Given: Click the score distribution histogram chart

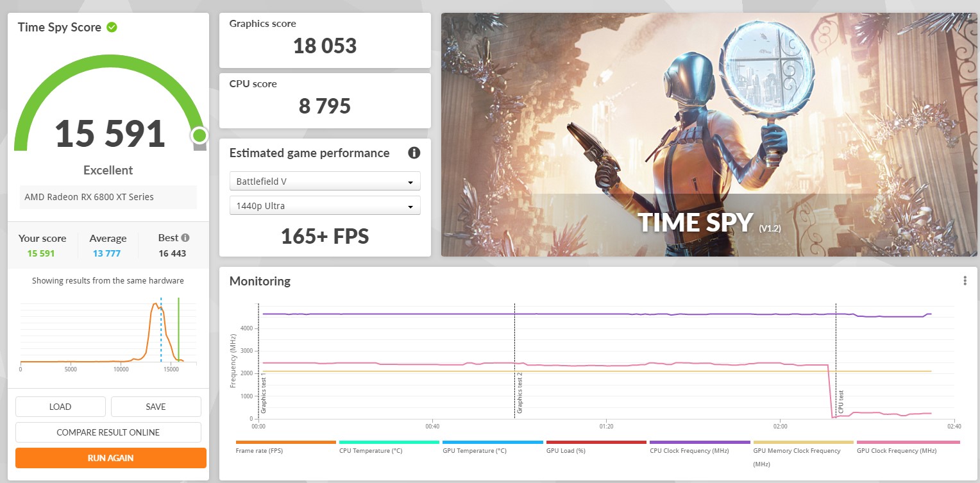Looking at the screenshot, I should click(x=108, y=334).
